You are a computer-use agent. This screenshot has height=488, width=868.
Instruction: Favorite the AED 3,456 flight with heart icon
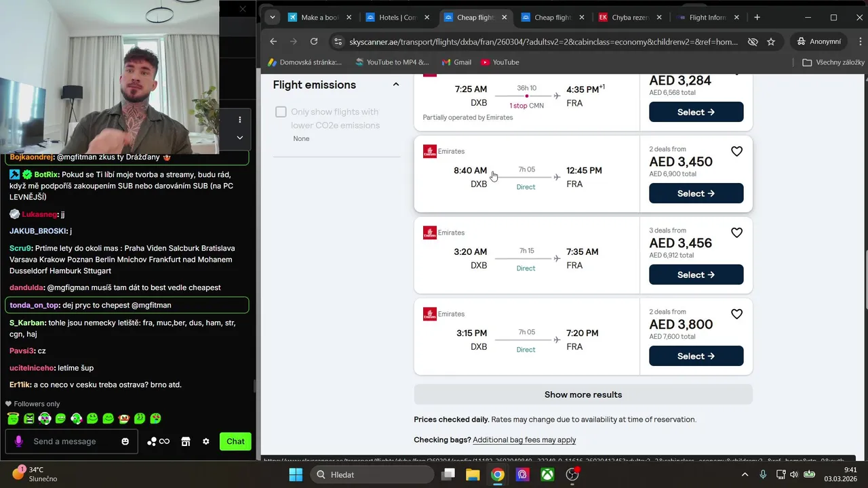coord(736,232)
